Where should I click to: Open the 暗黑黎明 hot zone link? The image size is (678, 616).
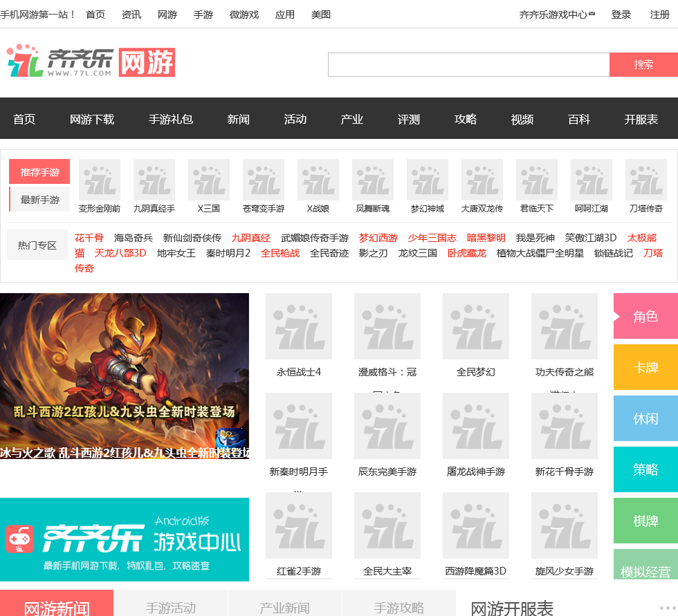pos(486,238)
